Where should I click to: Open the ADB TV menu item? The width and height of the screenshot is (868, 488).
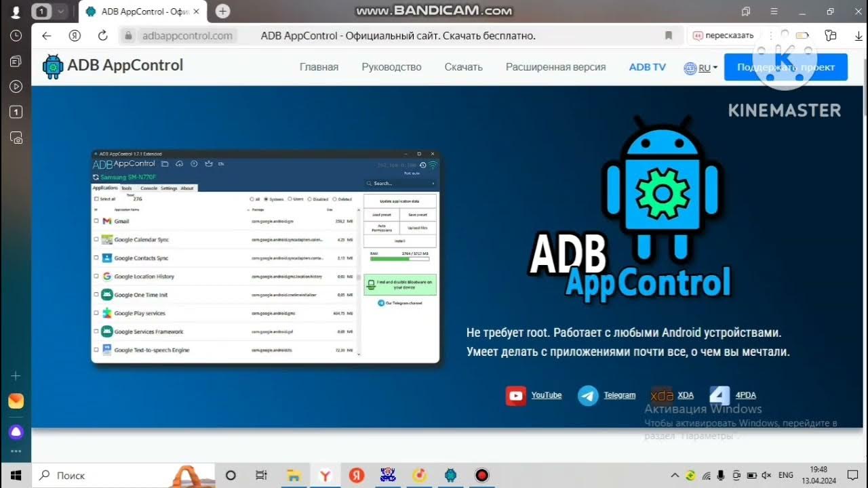(648, 67)
